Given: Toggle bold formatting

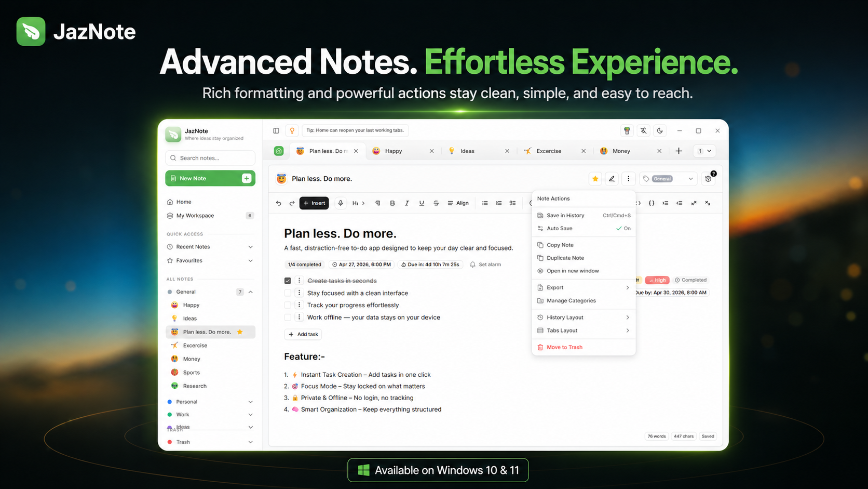Looking at the screenshot, I should tap(392, 203).
